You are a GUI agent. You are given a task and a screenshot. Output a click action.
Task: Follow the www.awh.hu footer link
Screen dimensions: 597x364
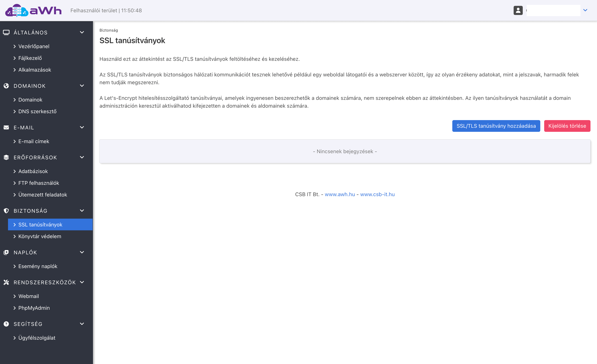click(x=340, y=194)
